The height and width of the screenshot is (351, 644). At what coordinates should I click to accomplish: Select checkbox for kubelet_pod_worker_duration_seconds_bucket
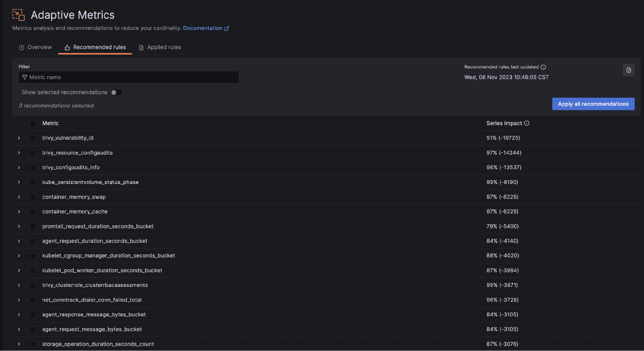click(33, 271)
